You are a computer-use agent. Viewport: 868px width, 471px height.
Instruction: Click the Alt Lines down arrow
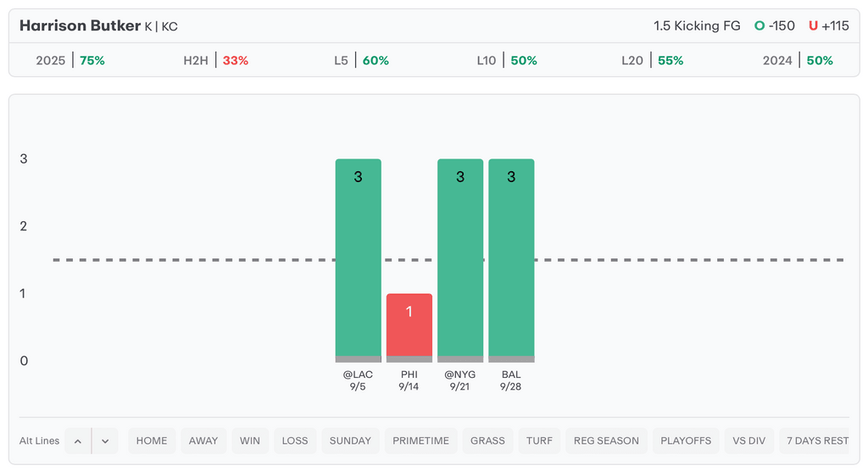pyautogui.click(x=105, y=441)
